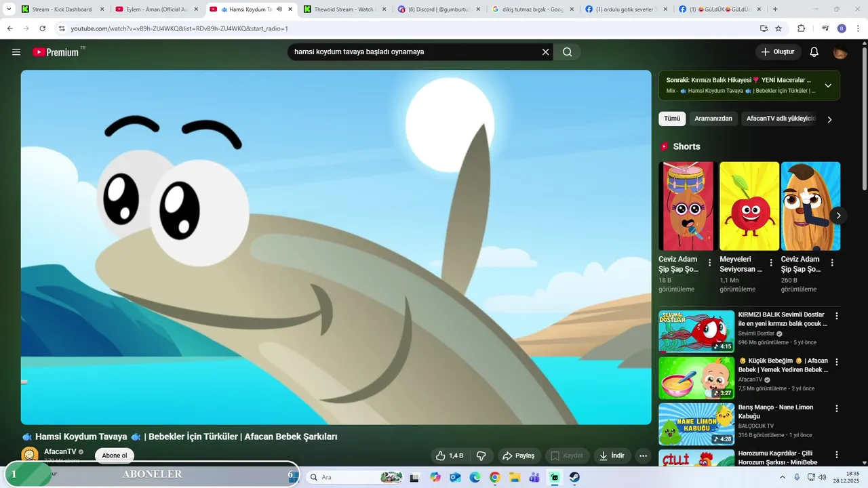This screenshot has height=488, width=868.
Task: Open the AfacanTV channel name link
Action: point(60,451)
